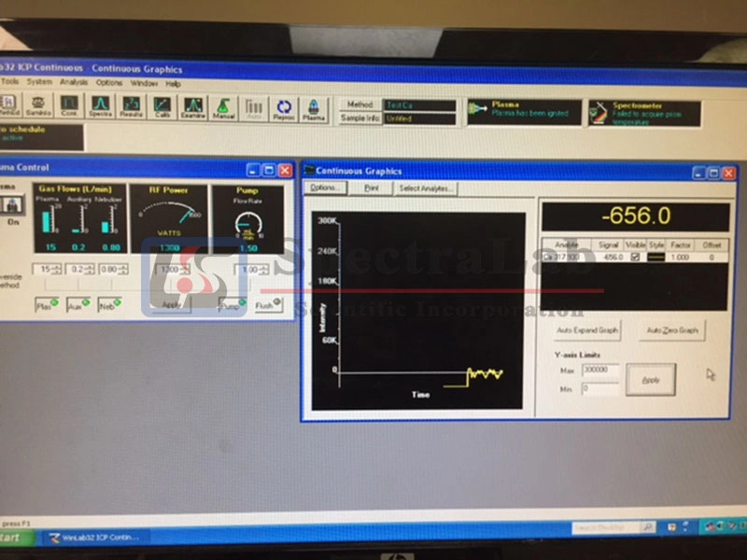
Task: Click the line Style swatch for Ca
Action: (655, 257)
